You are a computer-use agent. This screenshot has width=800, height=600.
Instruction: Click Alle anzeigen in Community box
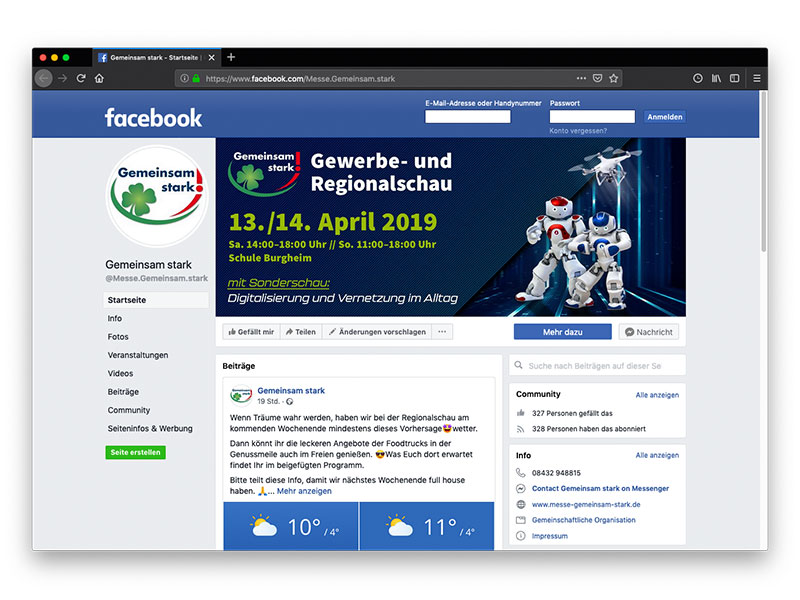(657, 395)
